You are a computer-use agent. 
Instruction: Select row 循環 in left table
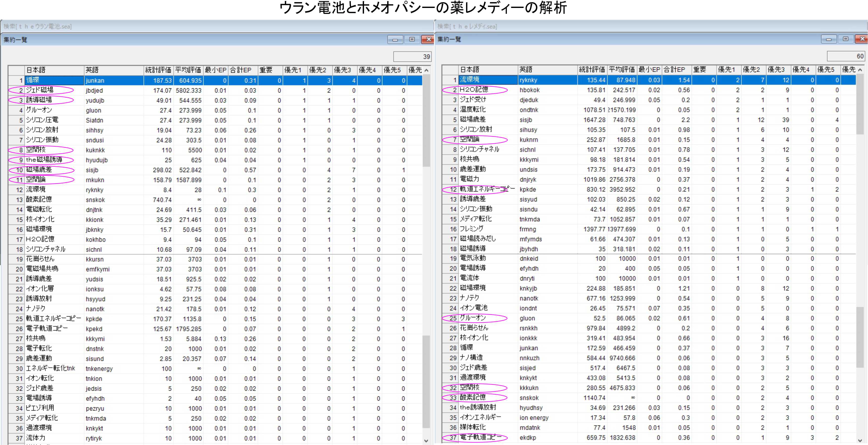[x=215, y=80]
